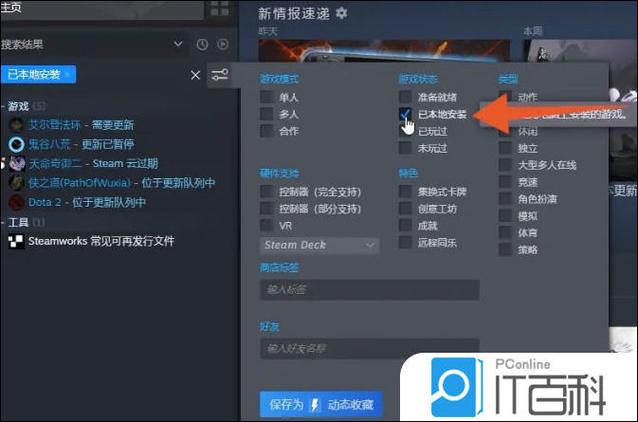Click 保存为动态收藏 button
This screenshot has height=422, width=638.
[x=321, y=405]
